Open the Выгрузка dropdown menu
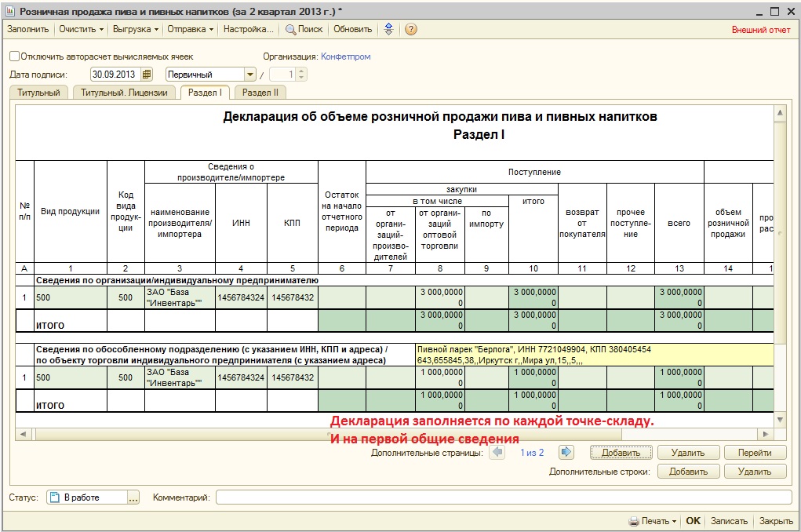801x532 pixels. (136, 29)
